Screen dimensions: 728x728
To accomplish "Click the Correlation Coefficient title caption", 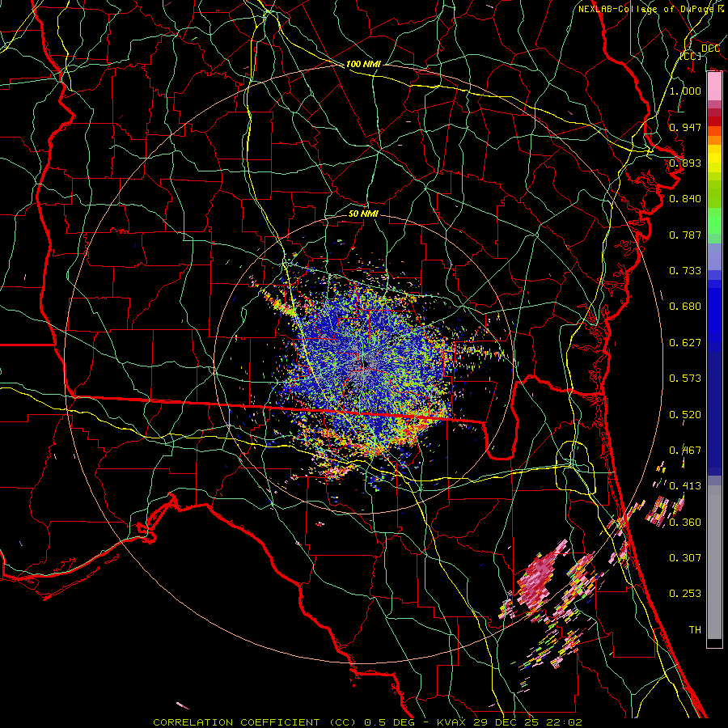I will 367,722.
